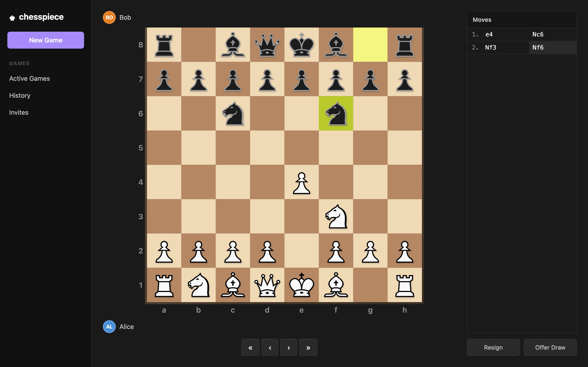Click Bob's orange avatar badge
Screen dimensions: 588x367
point(109,17)
